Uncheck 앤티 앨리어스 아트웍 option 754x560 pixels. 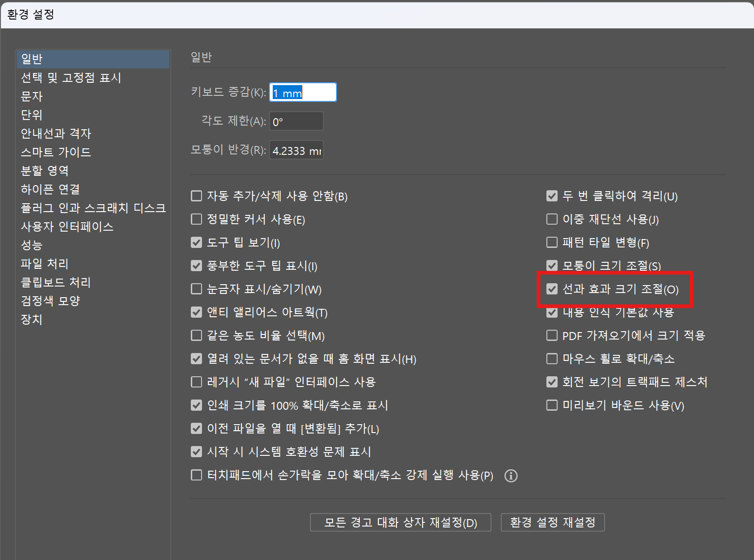(x=196, y=312)
